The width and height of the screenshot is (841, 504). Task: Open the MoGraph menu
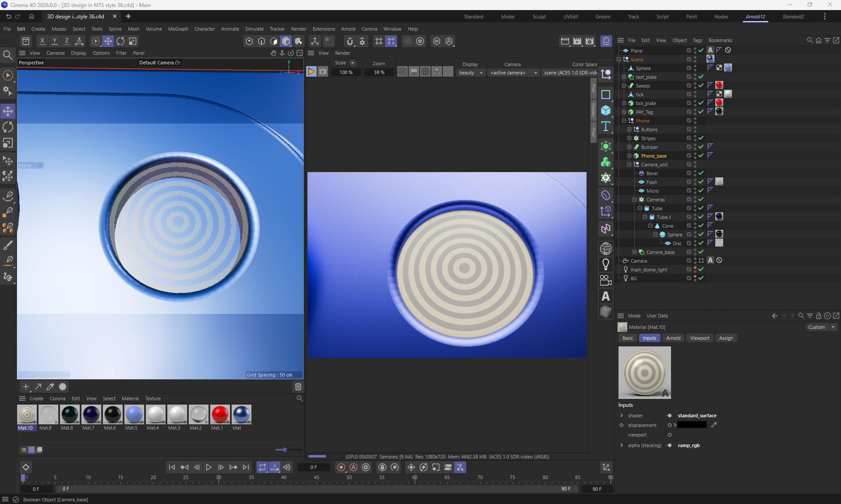click(x=178, y=29)
